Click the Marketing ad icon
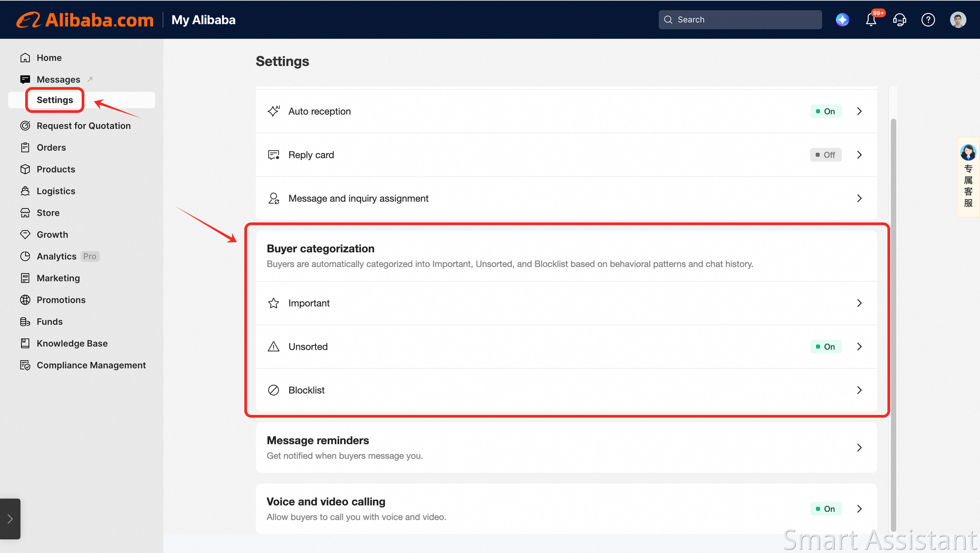This screenshot has height=553, width=980. point(25,278)
